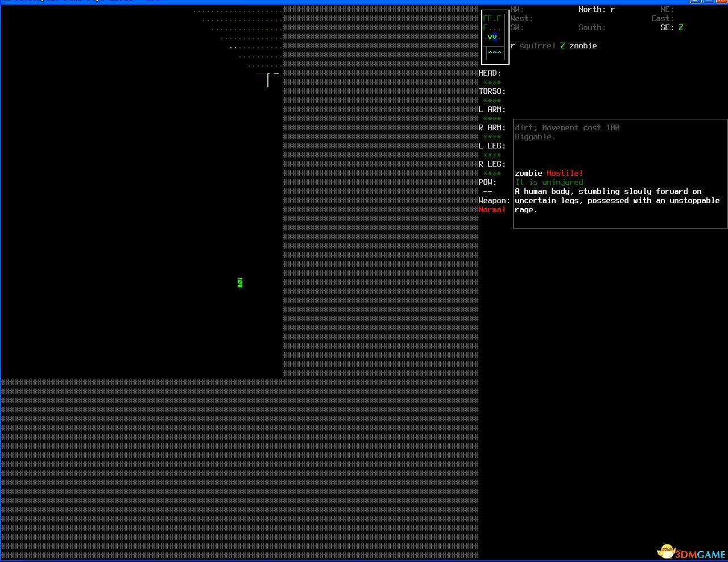Click the L LEG: label
This screenshot has width=728, height=562.
pos(492,146)
